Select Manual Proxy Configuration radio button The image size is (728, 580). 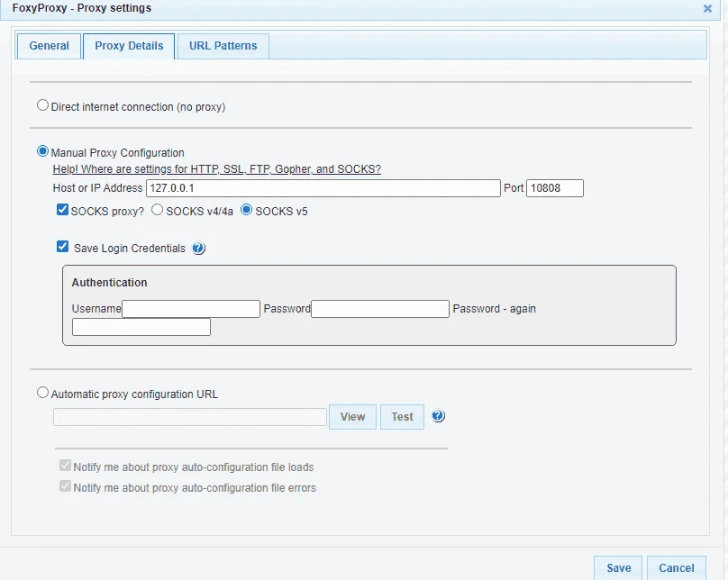[x=42, y=151]
